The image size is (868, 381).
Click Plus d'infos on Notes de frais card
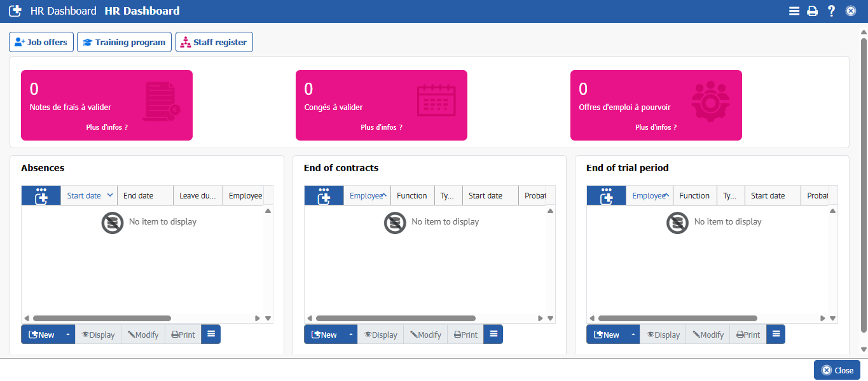pyautogui.click(x=107, y=127)
